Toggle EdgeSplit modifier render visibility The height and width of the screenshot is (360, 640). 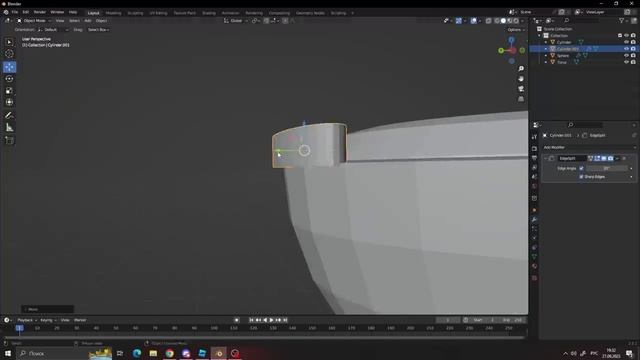click(611, 158)
